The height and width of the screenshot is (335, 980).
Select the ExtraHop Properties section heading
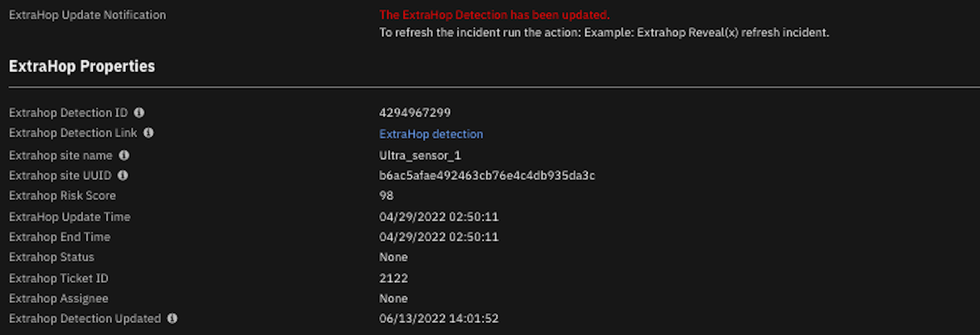click(82, 66)
